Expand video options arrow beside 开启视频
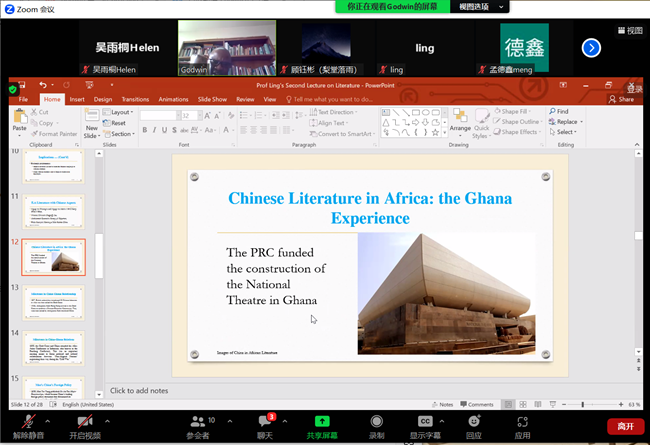This screenshot has width=650, height=445. point(107,419)
